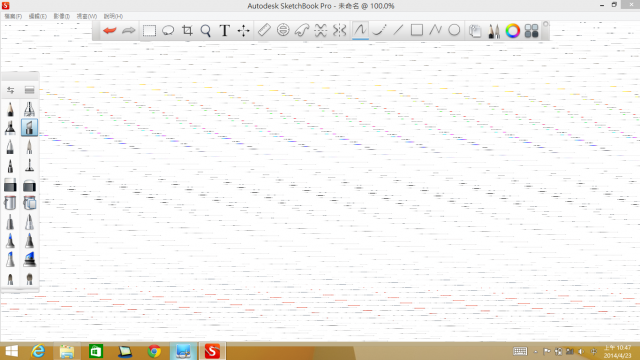Open the taskbar volume control

pyautogui.click(x=581, y=351)
